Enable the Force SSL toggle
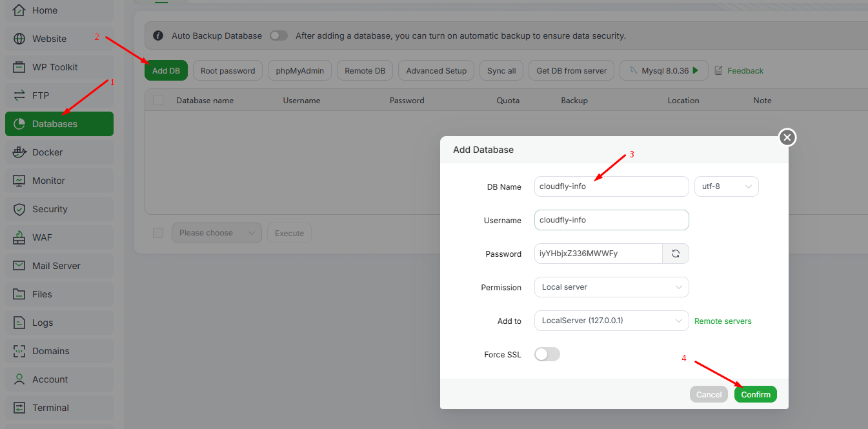Screen dimensions: 868x429 [547, 354]
